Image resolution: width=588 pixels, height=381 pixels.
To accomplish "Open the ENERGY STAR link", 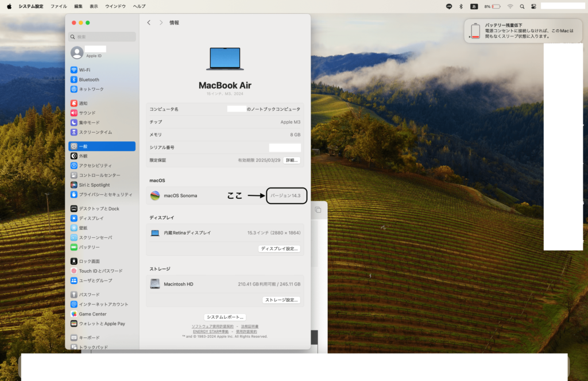I will [x=211, y=332].
